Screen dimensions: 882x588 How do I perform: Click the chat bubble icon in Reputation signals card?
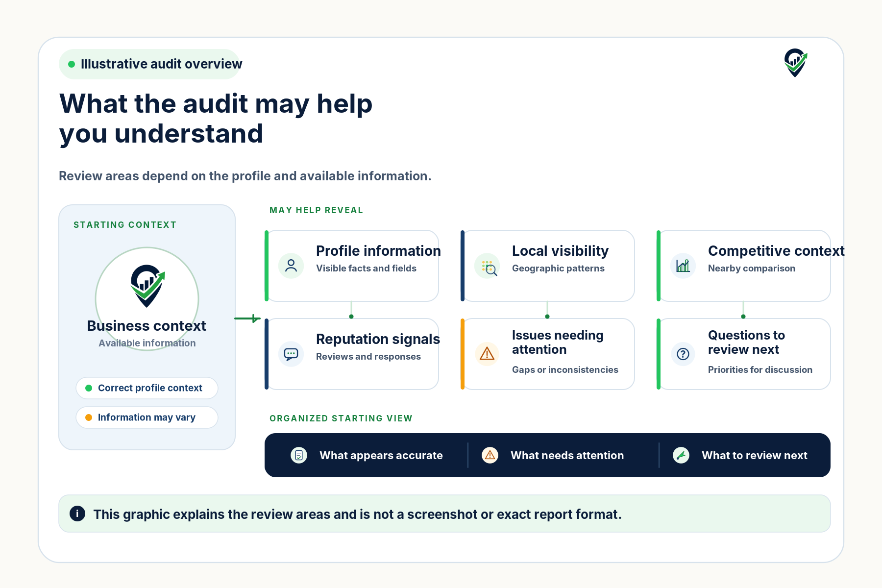click(291, 354)
